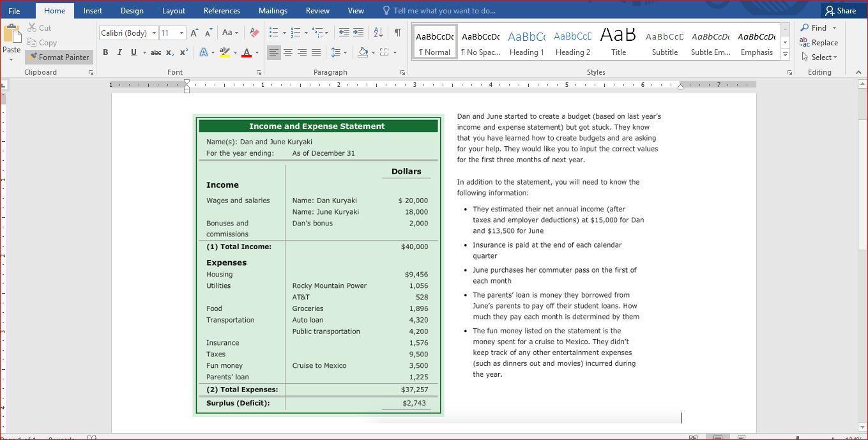
Task: Apply the red font color swatch
Action: pyautogui.click(x=247, y=52)
